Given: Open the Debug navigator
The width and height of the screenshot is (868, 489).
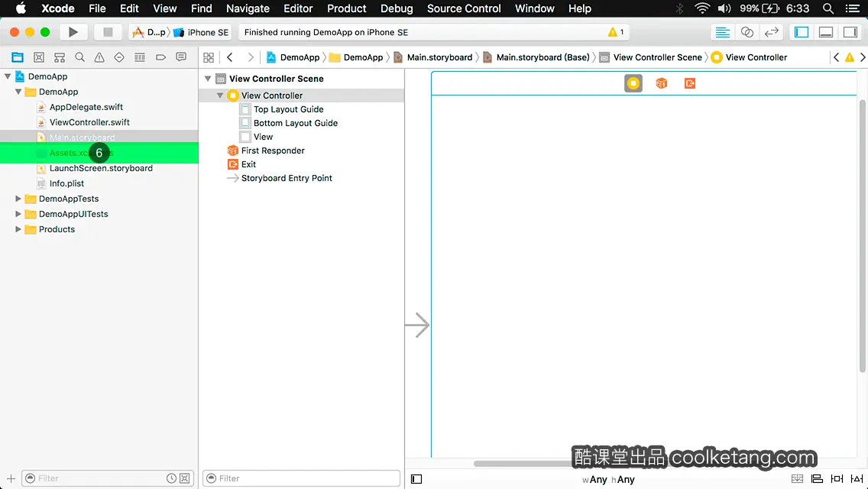Looking at the screenshot, I should [140, 57].
